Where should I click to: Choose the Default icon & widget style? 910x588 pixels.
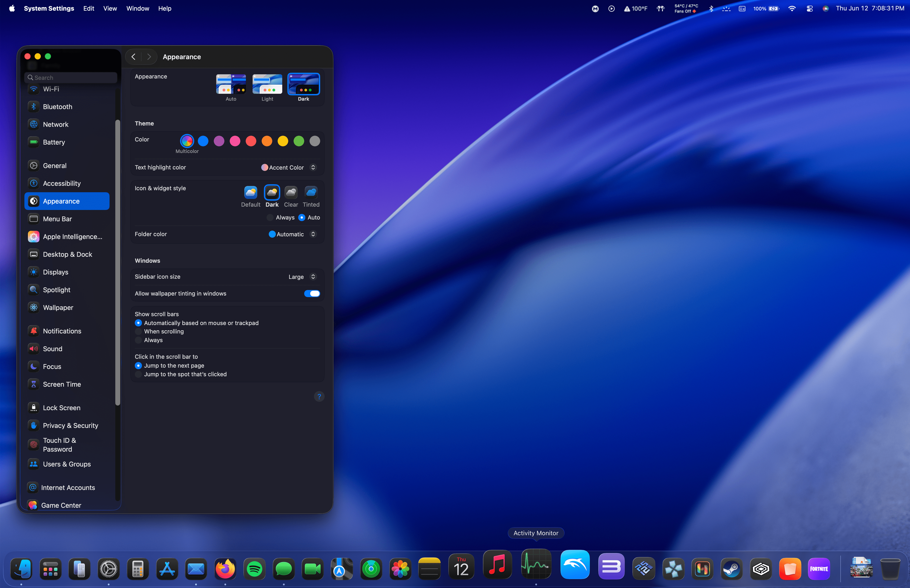(251, 197)
